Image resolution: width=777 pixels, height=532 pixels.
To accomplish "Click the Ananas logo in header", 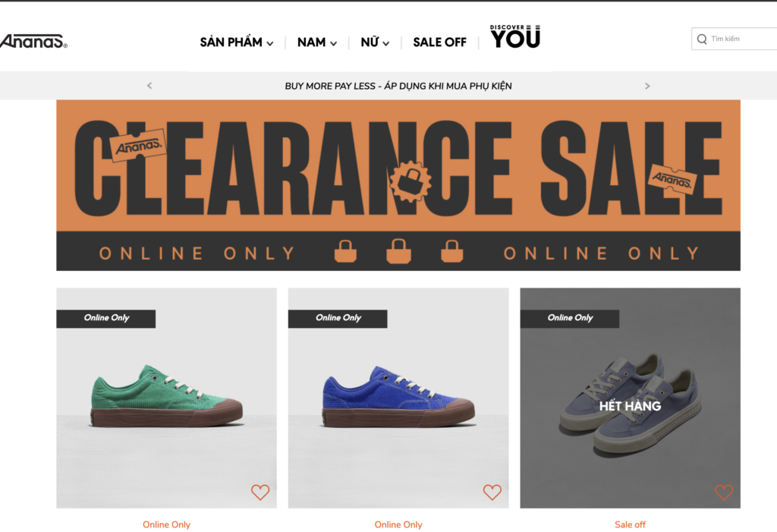I will (33, 41).
